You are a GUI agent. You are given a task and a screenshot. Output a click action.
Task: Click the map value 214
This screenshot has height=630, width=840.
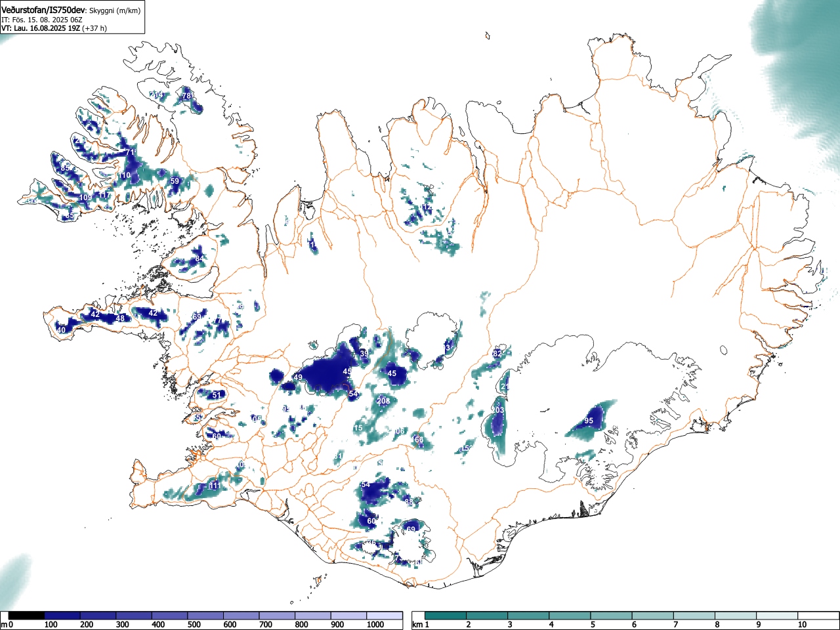point(156,95)
